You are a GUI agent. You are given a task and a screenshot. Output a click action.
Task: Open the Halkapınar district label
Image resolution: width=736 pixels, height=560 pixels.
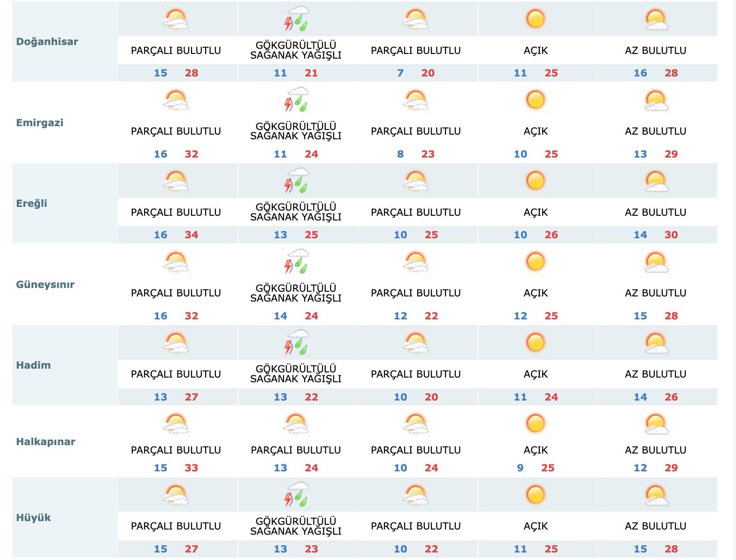coord(46,442)
